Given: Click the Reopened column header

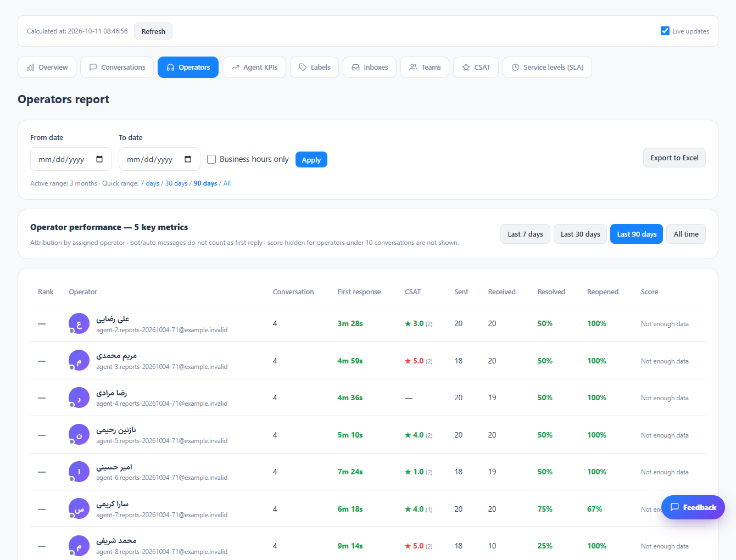Looking at the screenshot, I should [x=603, y=292].
